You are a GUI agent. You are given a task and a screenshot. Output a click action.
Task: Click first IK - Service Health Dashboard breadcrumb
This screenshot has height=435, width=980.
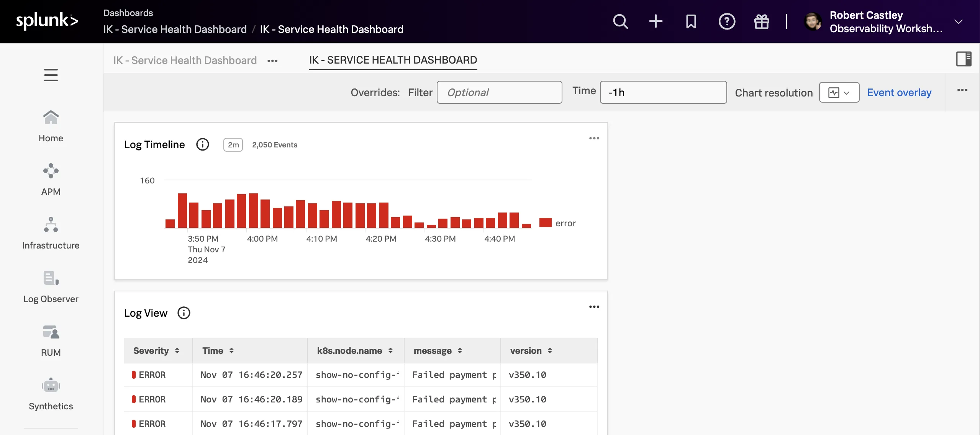(175, 29)
